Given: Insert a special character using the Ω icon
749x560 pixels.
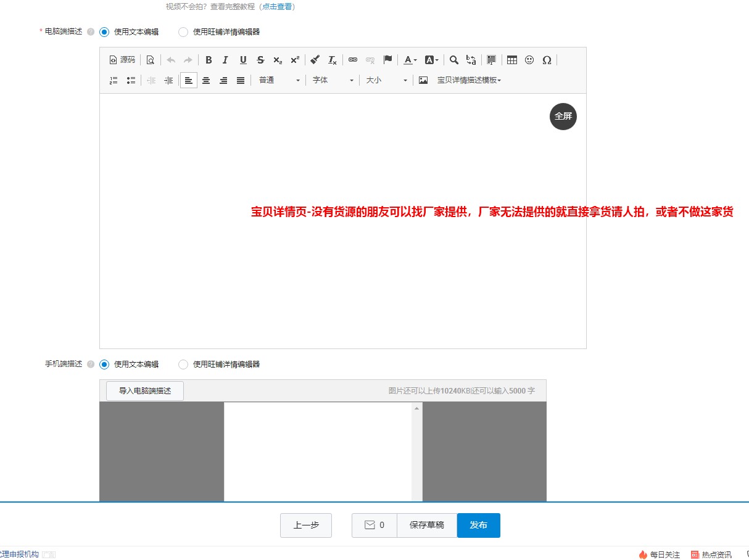Looking at the screenshot, I should pos(546,60).
